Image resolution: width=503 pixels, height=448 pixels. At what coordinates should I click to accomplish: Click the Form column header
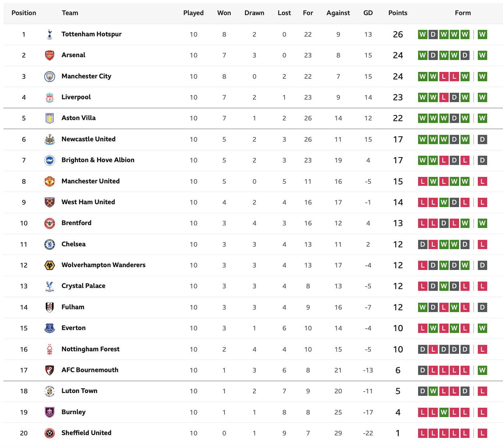[463, 13]
